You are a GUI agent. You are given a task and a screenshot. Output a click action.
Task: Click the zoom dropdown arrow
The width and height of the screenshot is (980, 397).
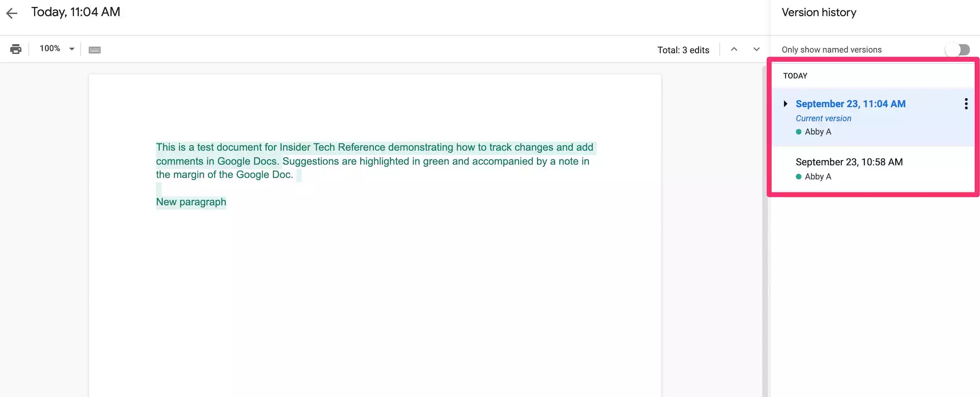pos(72,49)
